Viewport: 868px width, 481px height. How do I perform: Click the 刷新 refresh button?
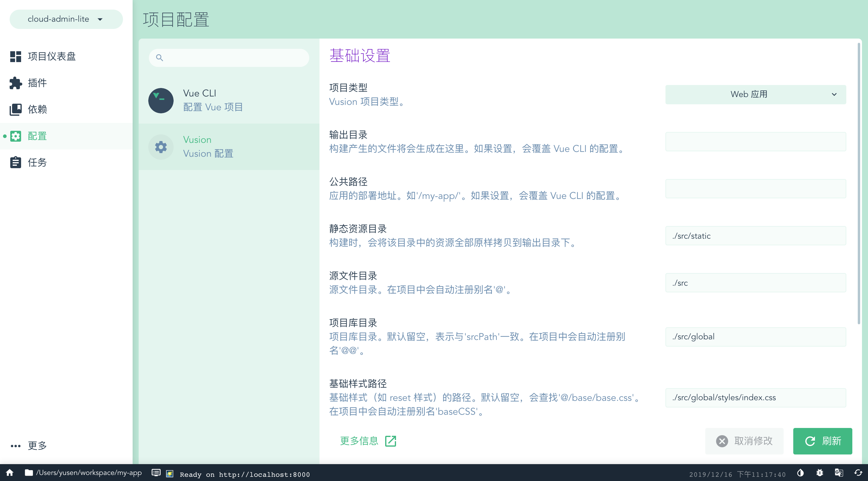point(822,441)
